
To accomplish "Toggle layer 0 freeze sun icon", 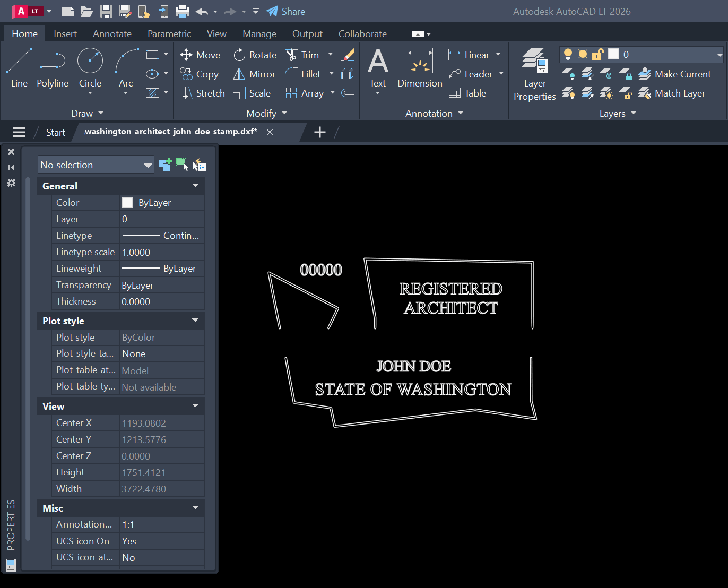I will (x=583, y=54).
